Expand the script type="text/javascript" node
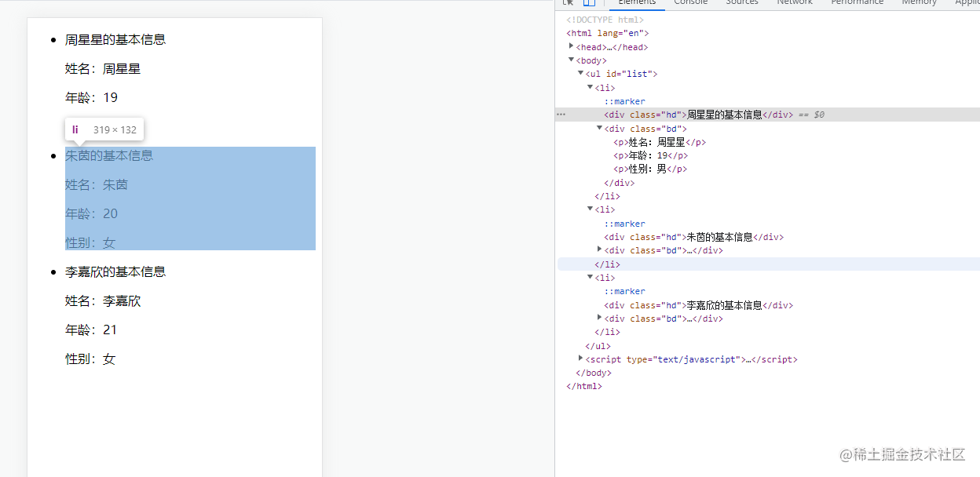This screenshot has height=477, width=980. (581, 359)
